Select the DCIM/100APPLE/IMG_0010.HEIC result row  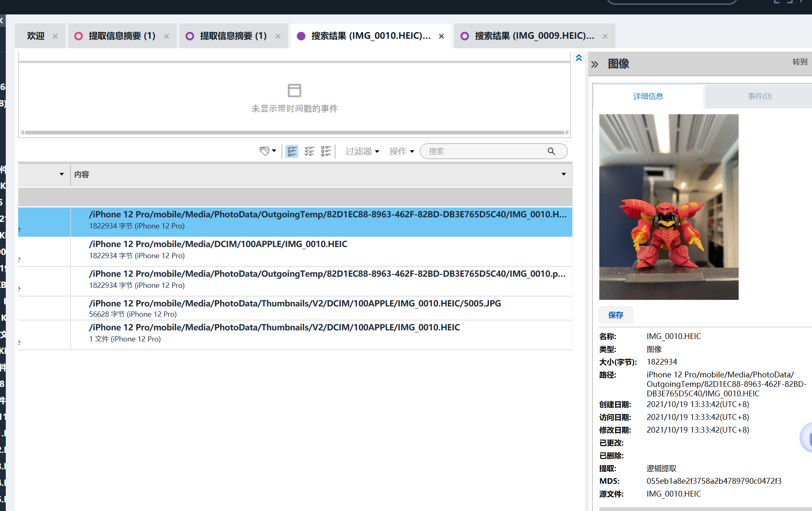tap(295, 252)
